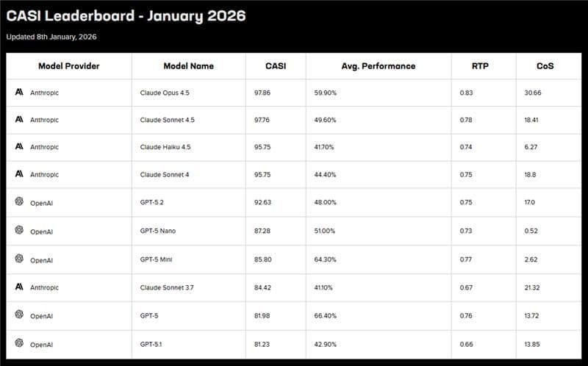
Task: Sort by the CASI column header
Action: click(276, 66)
